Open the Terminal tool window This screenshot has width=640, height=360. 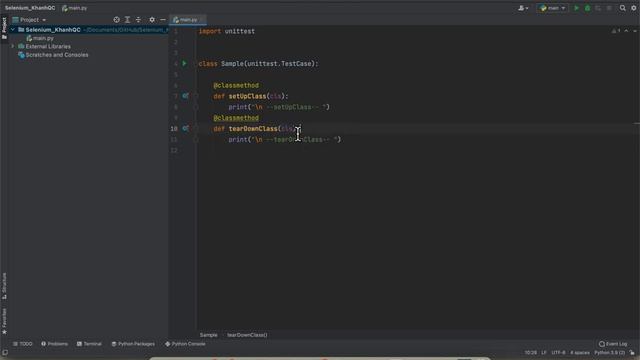tap(89, 344)
